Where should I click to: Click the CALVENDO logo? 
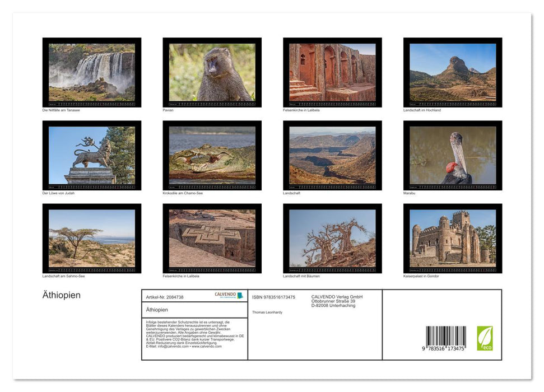[229, 295]
